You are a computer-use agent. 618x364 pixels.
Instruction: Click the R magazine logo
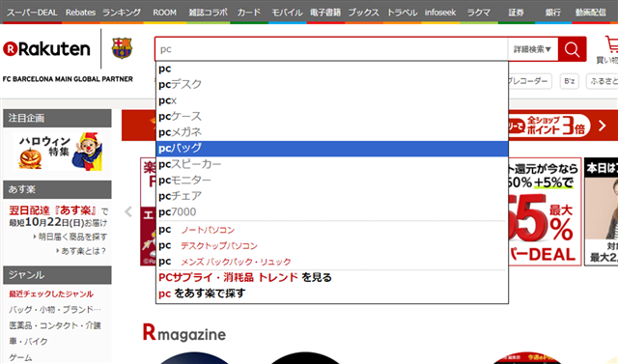coord(184,332)
